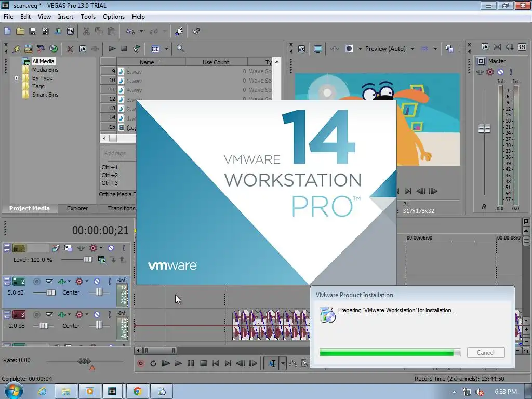Screen dimensions: 532x399
Task: Cancel the VMware Product Installation
Action: point(486,353)
